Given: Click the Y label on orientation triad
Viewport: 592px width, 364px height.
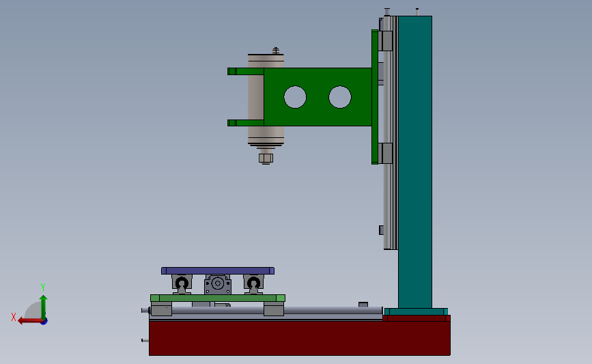Looking at the screenshot, I should pyautogui.click(x=42, y=288).
